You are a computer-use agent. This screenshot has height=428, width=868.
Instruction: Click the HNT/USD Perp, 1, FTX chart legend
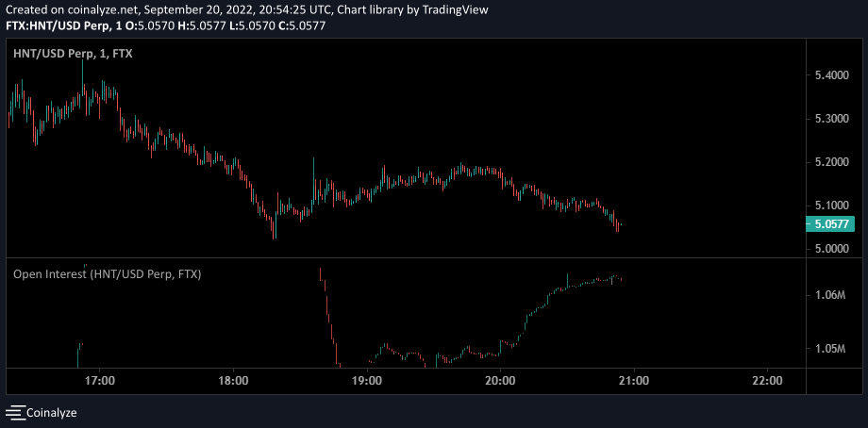(x=73, y=54)
